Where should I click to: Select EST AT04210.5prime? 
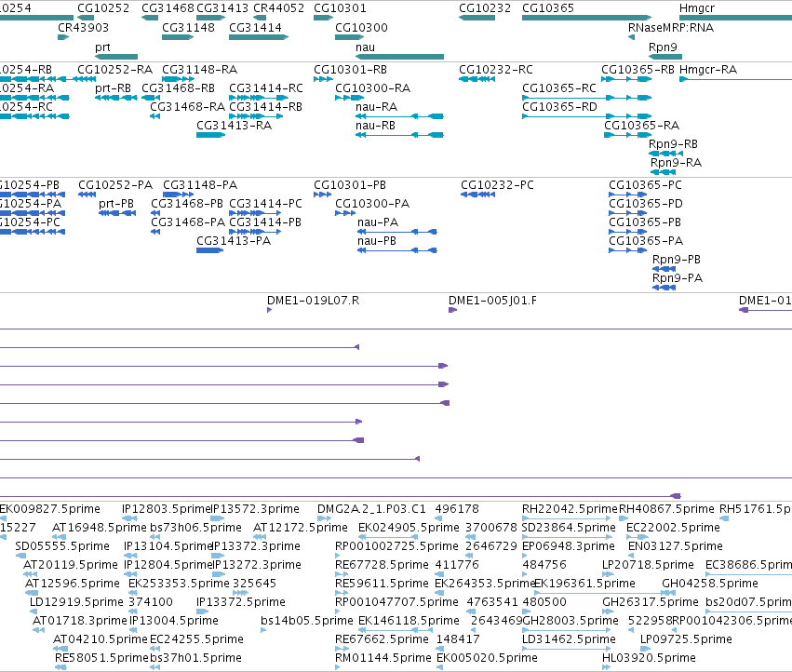tap(59, 649)
